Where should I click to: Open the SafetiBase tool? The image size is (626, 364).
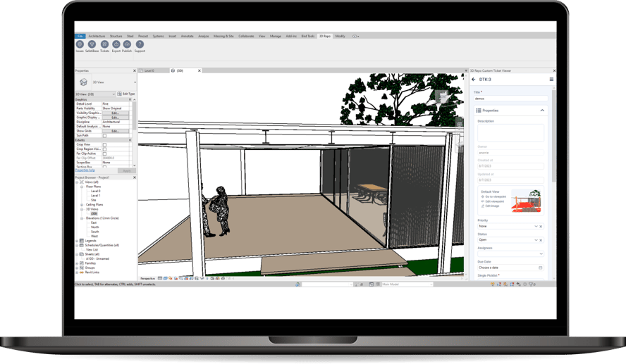[92, 44]
